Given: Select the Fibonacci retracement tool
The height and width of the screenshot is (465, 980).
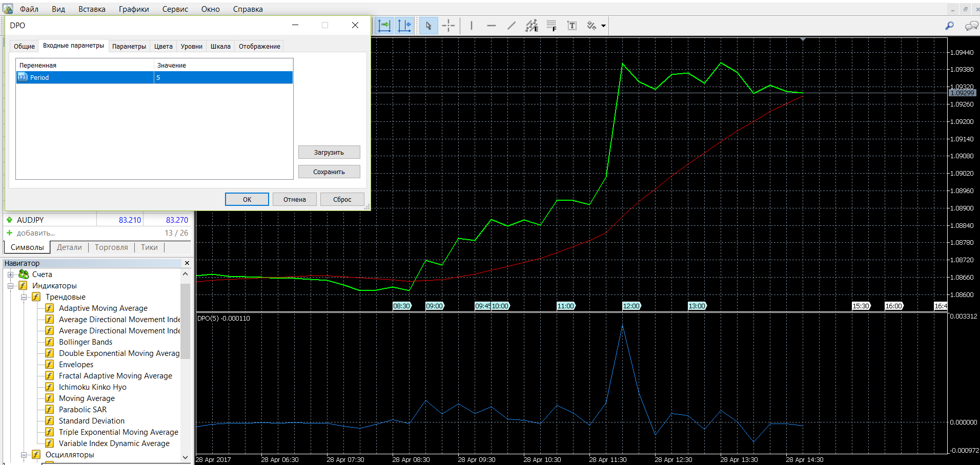Looking at the screenshot, I should coord(552,26).
